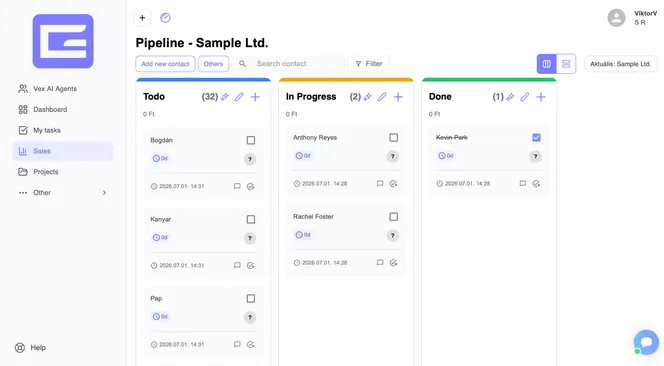Uncheck the Kevin Park checkbox
This screenshot has height=366, width=664.
[536, 138]
